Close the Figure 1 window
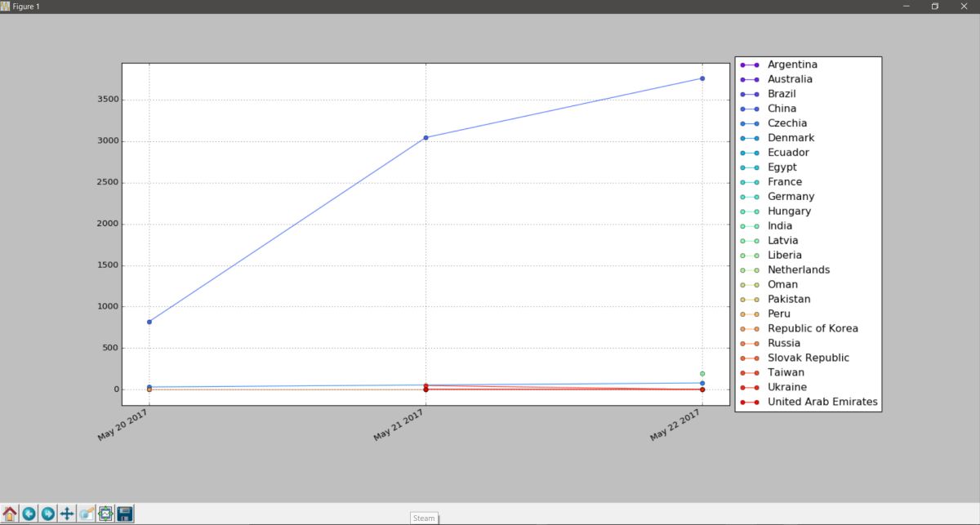 click(964, 6)
